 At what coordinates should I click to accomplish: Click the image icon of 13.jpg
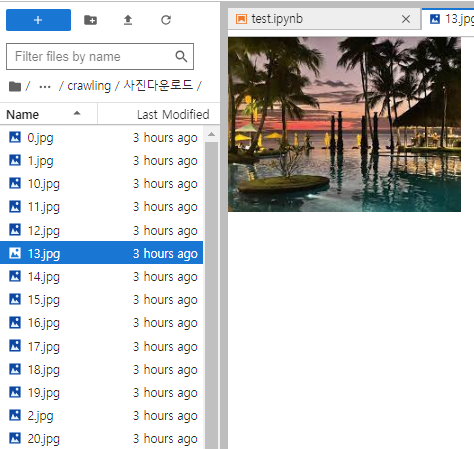[15, 253]
